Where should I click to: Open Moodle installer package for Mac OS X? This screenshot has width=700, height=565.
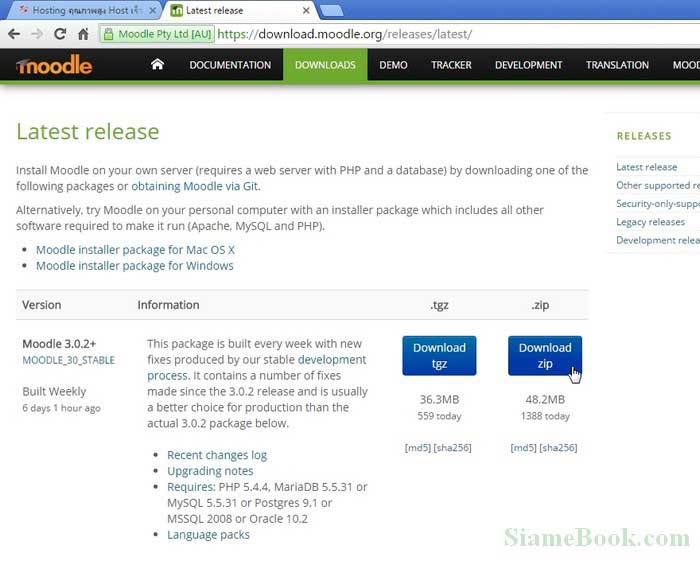pyautogui.click(x=135, y=250)
